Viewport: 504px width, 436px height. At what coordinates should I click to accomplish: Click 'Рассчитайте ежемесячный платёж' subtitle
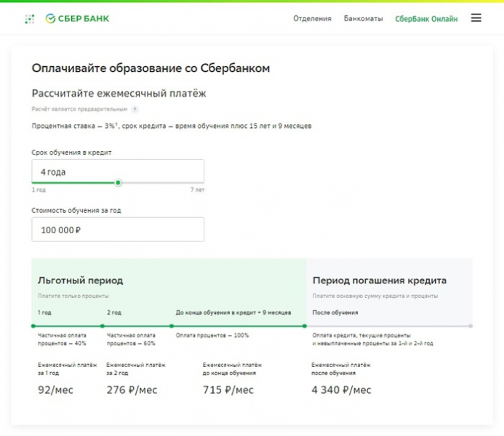tap(119, 94)
